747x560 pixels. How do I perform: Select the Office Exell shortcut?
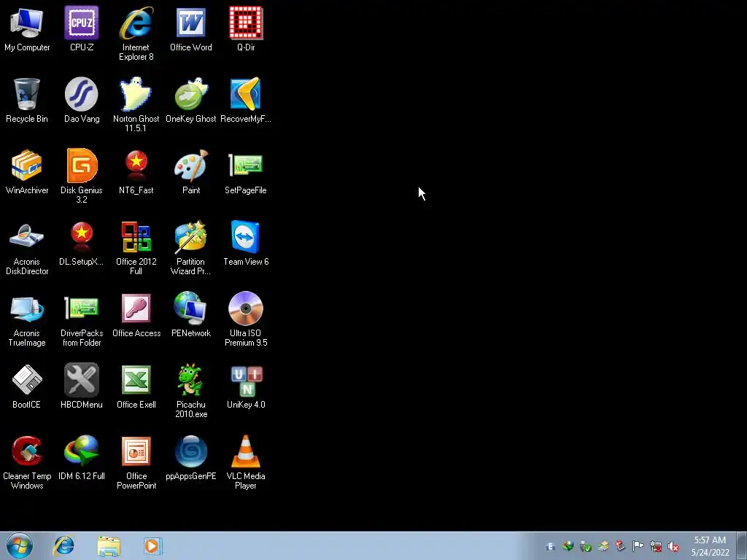[x=136, y=386]
